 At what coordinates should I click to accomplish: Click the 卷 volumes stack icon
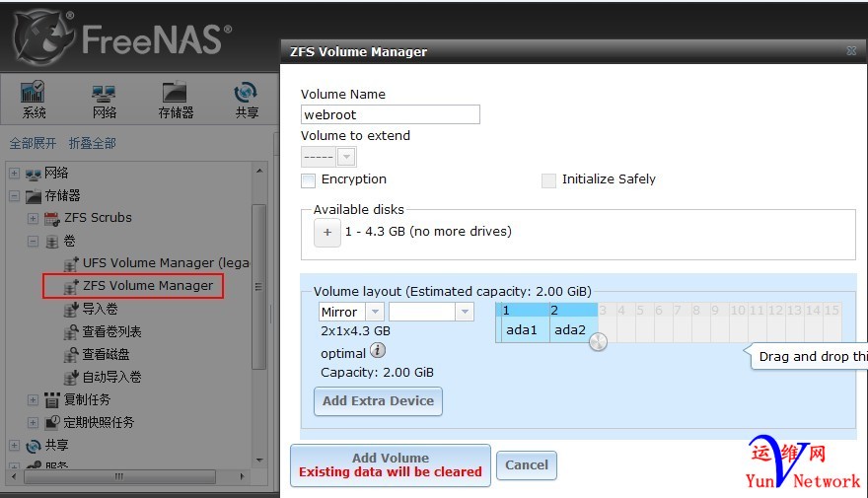click(52, 242)
